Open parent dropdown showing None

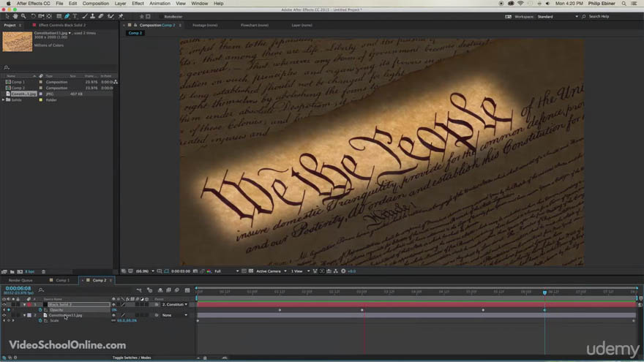[175, 315]
